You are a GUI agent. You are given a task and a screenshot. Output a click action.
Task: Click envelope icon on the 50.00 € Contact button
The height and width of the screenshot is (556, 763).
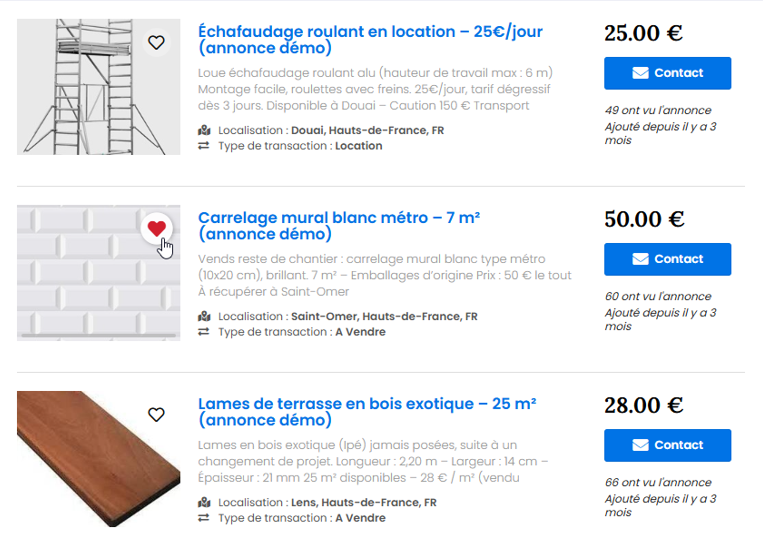tap(641, 259)
